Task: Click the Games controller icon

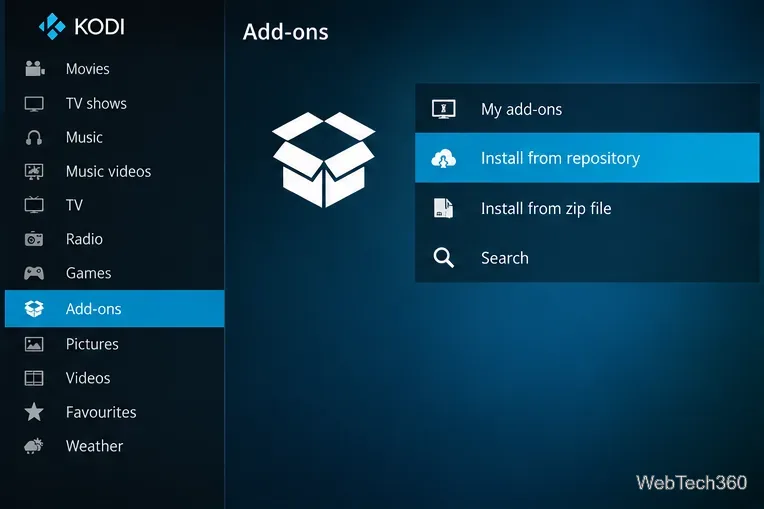Action: [x=34, y=273]
